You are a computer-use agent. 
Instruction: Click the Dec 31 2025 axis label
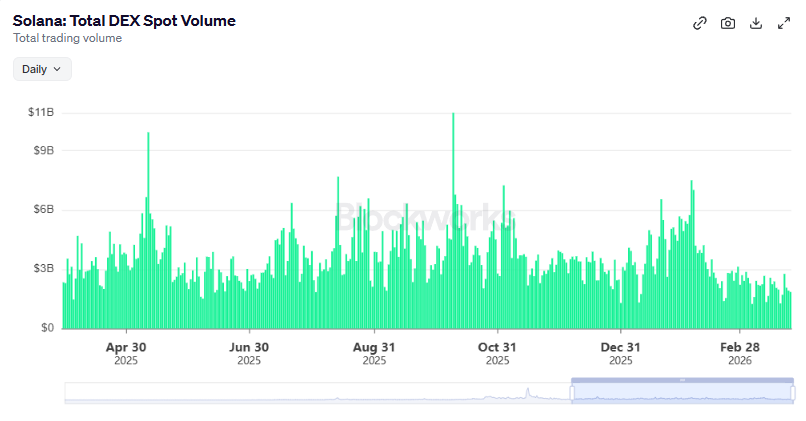(x=620, y=353)
